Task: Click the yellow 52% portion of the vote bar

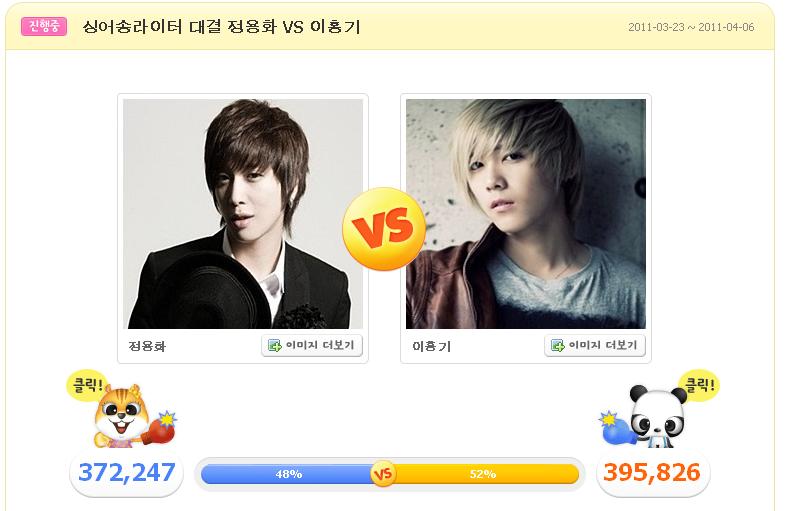Action: [x=485, y=474]
